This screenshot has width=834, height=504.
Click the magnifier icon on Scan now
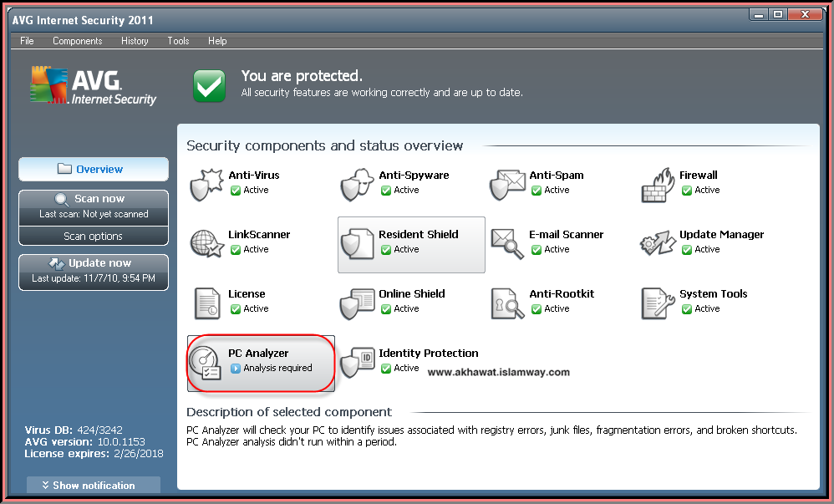(62, 200)
